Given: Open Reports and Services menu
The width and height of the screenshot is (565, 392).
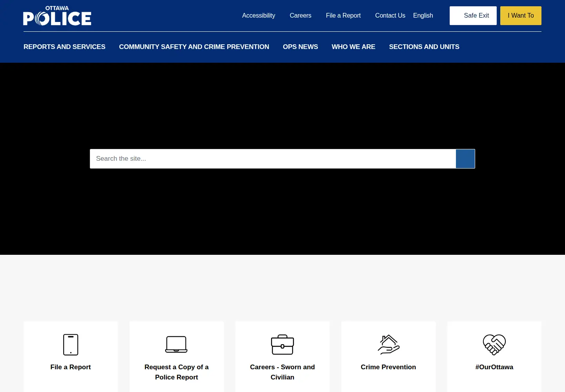Looking at the screenshot, I should point(64,47).
